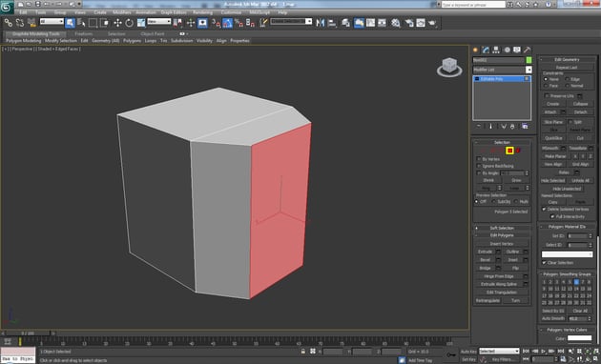
Task: Select the Normal constraint radio button
Action: tap(568, 86)
